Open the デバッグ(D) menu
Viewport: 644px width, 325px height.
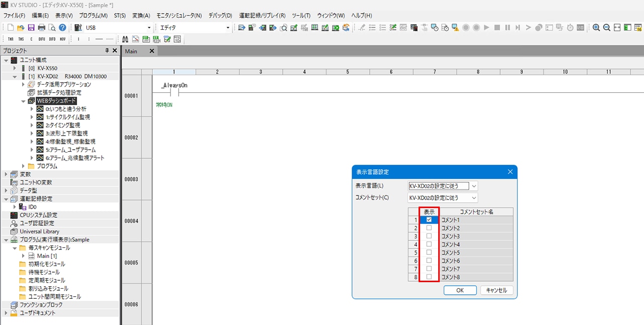click(x=220, y=16)
